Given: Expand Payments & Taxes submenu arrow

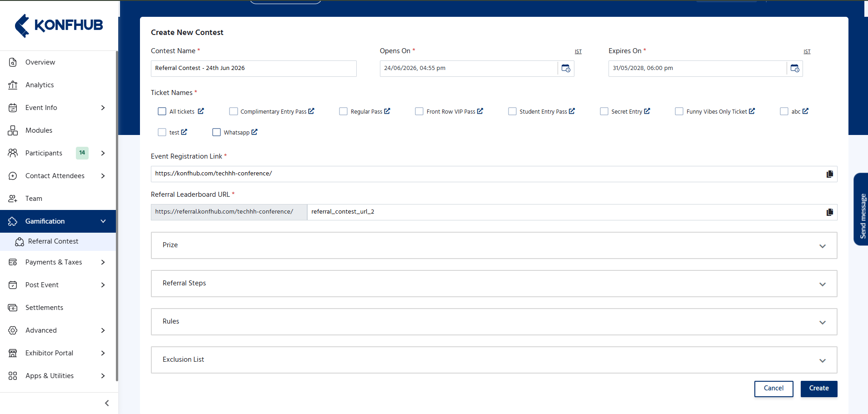Looking at the screenshot, I should coord(103,262).
